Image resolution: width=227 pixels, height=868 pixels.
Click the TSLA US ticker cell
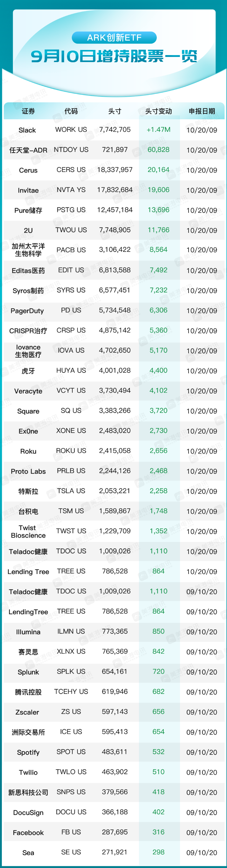71,491
